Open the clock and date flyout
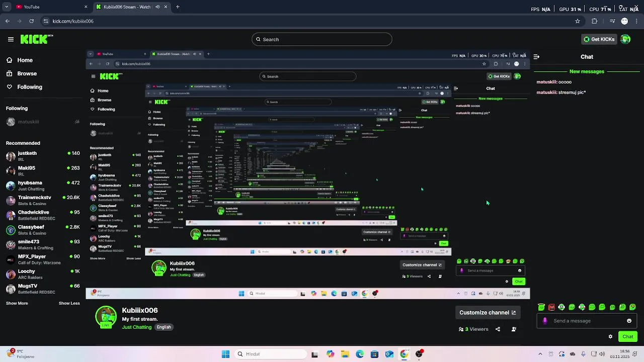This screenshot has width=644, height=362. pyautogui.click(x=619, y=354)
